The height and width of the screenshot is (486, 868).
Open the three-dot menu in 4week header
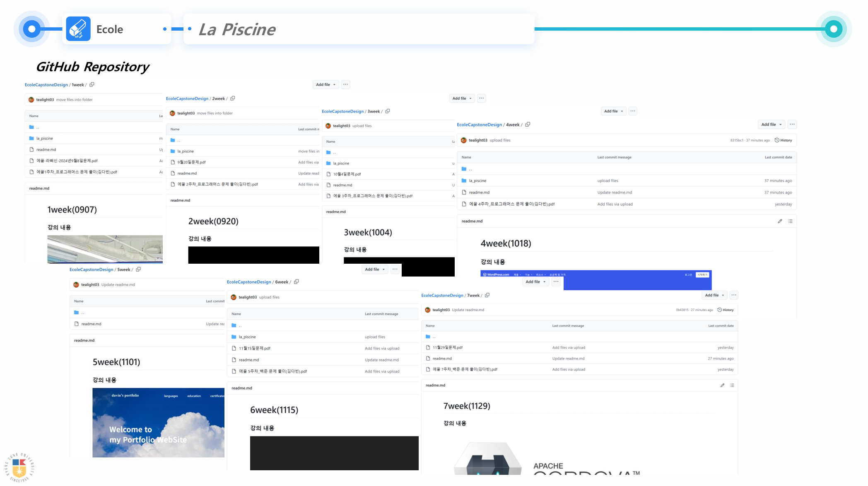(792, 125)
